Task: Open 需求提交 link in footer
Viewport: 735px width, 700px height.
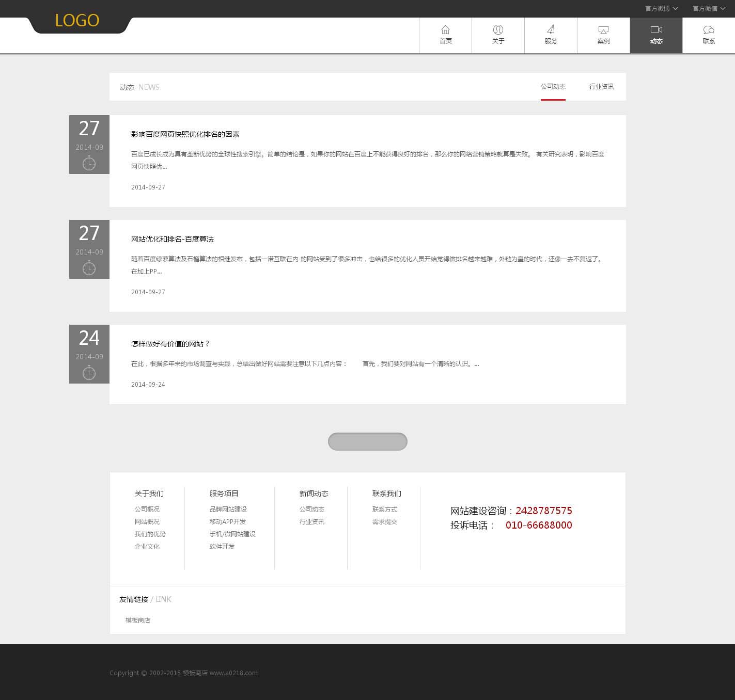Action: pos(384,522)
